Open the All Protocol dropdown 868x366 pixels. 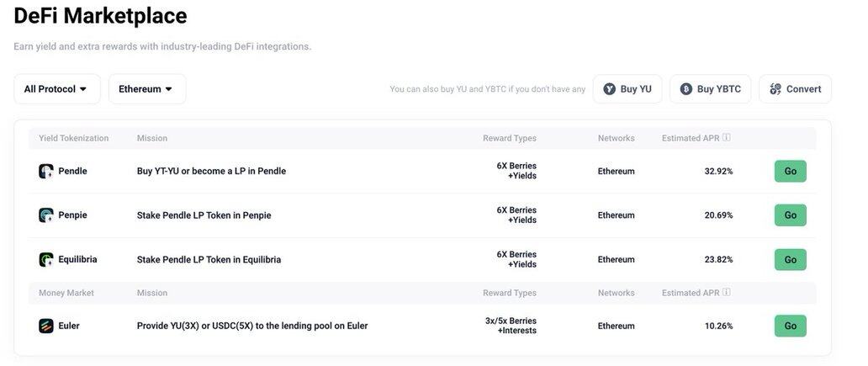point(57,89)
